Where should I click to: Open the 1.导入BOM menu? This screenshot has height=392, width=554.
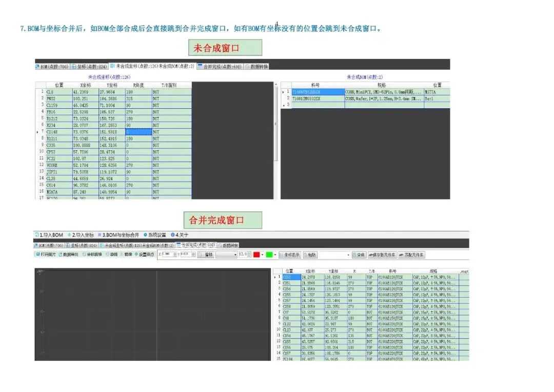tap(49, 234)
